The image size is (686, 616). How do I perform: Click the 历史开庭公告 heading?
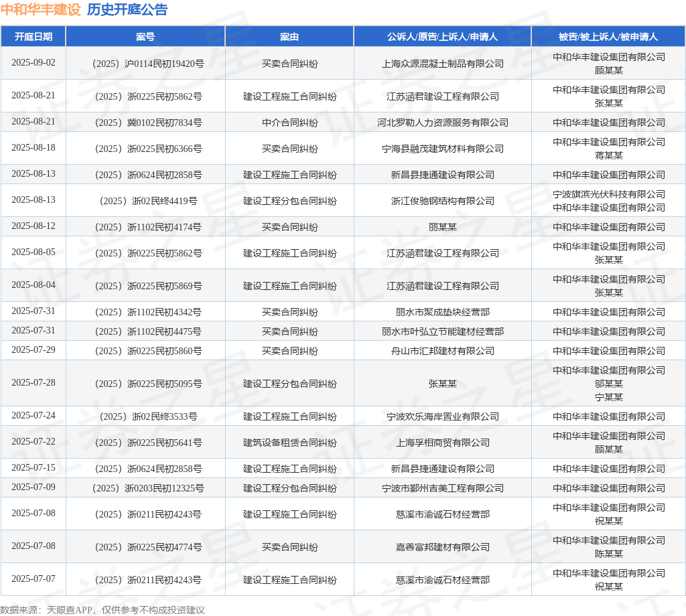pyautogui.click(x=127, y=9)
